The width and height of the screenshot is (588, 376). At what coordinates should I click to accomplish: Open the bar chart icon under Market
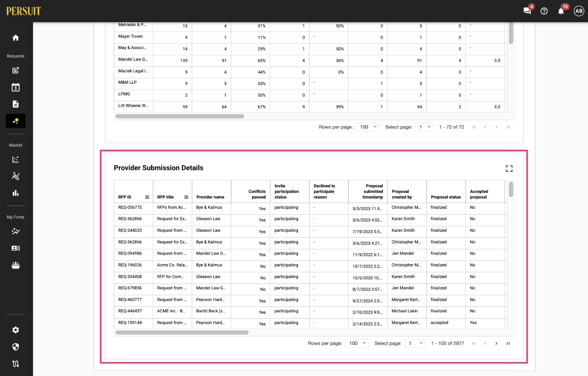(15, 193)
